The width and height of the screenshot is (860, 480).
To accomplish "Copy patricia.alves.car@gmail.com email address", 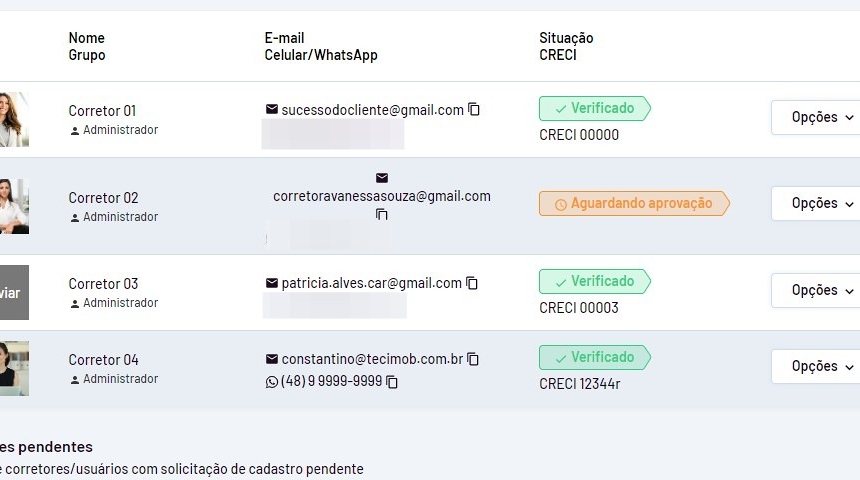I will tap(472, 284).
